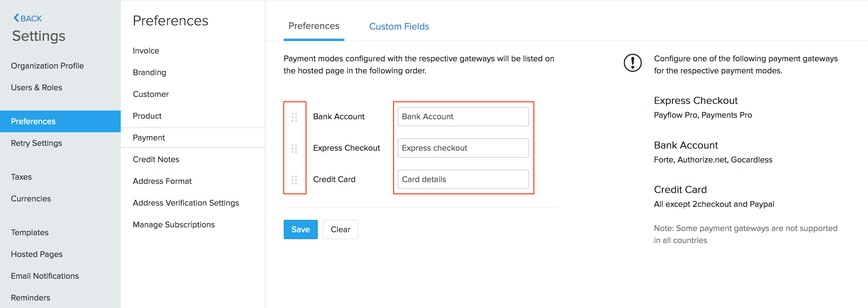868x308 pixels.
Task: Open Retry Settings in the sidebar
Action: 37,143
